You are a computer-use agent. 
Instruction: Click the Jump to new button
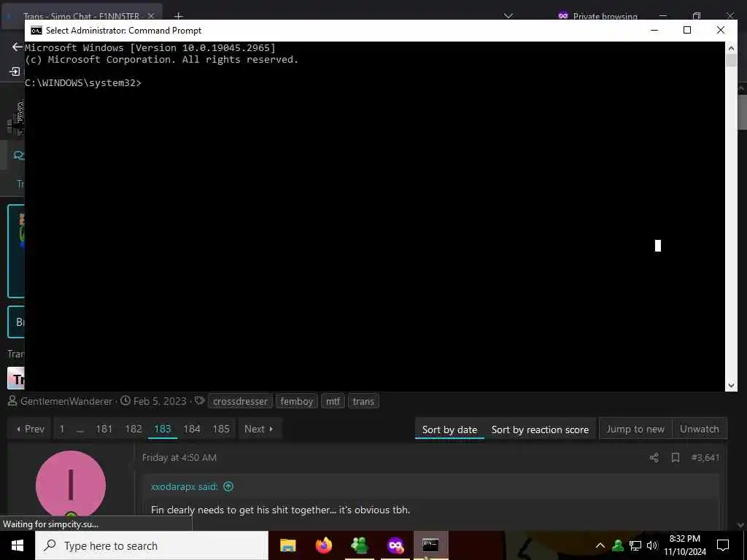coord(635,429)
